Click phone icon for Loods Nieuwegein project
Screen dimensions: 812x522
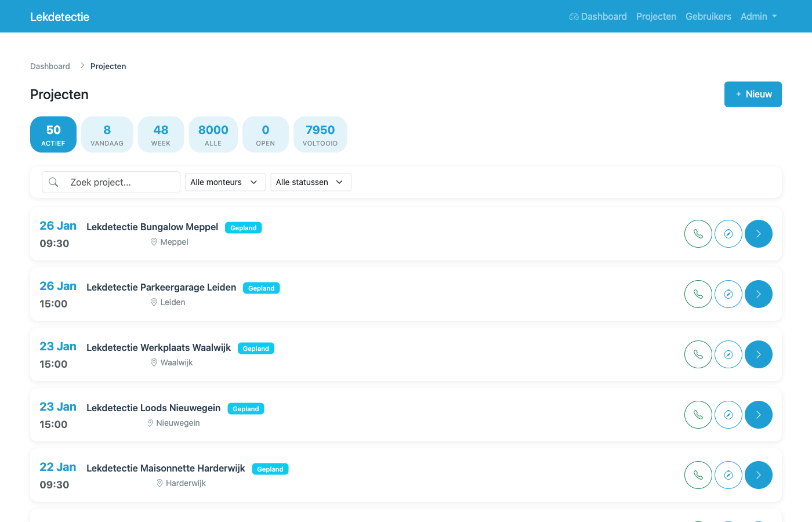(698, 415)
